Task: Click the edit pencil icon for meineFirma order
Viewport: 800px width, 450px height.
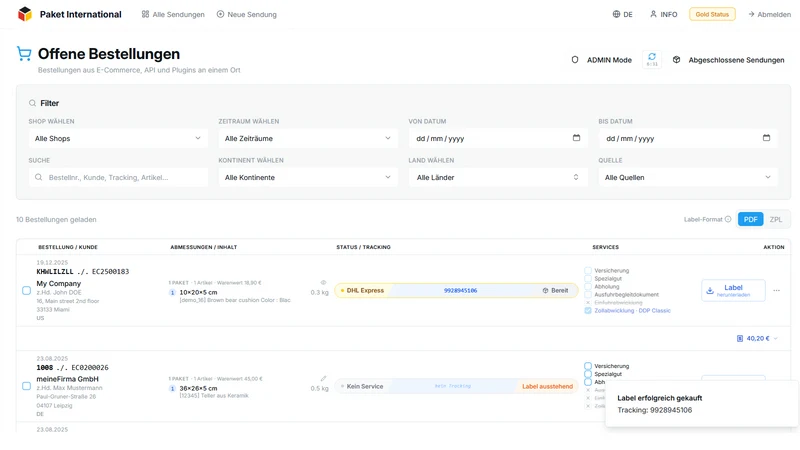Action: point(323,379)
